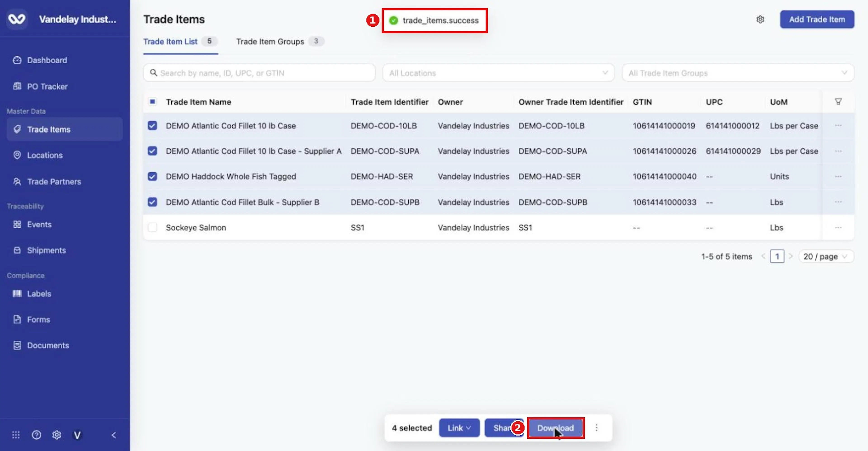This screenshot has width=868, height=451.
Task: Click the Vandelay Industries logo icon
Action: click(17, 19)
